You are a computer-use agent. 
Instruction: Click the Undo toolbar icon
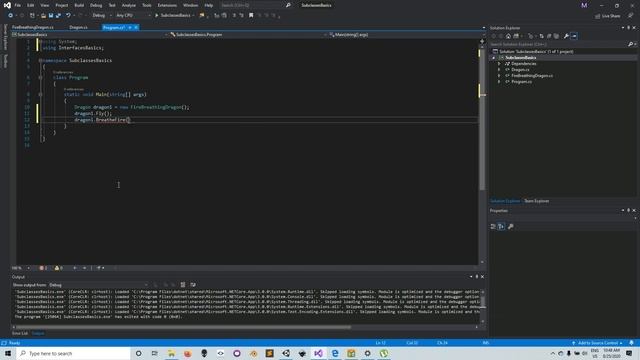(x=68, y=16)
